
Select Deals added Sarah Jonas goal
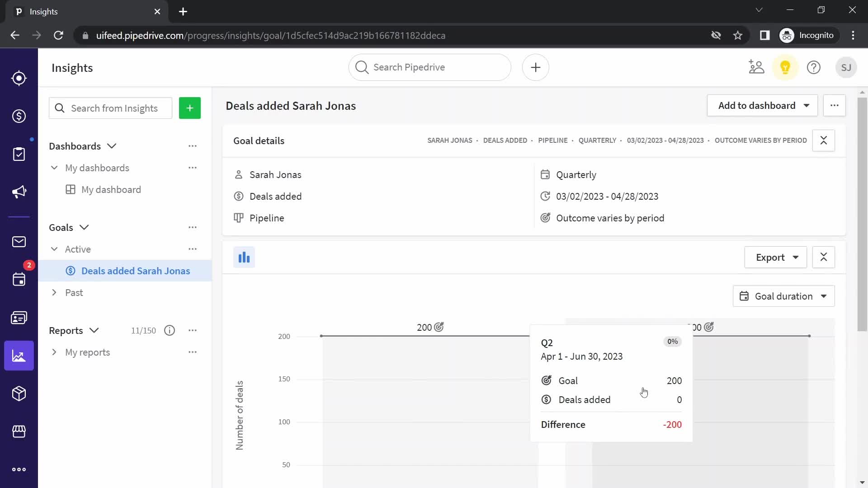tap(136, 271)
